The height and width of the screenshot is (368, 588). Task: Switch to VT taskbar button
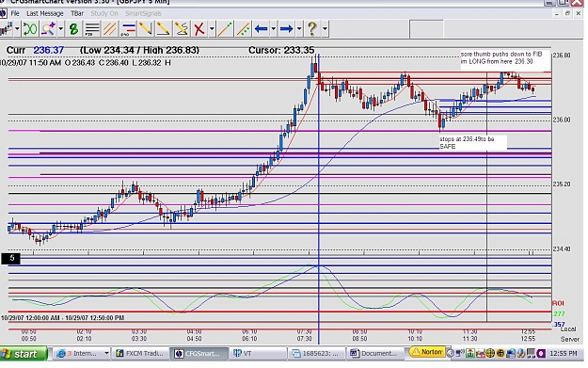click(257, 353)
